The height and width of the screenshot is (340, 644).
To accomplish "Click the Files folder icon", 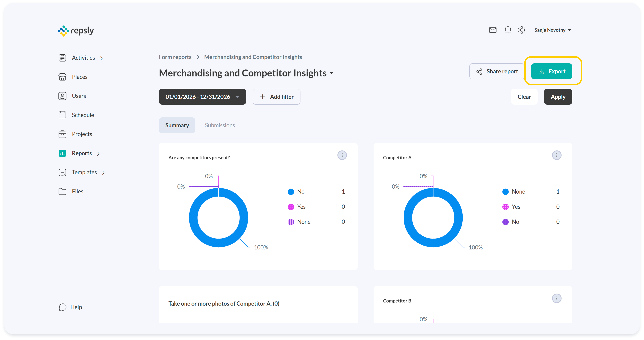I will (62, 191).
